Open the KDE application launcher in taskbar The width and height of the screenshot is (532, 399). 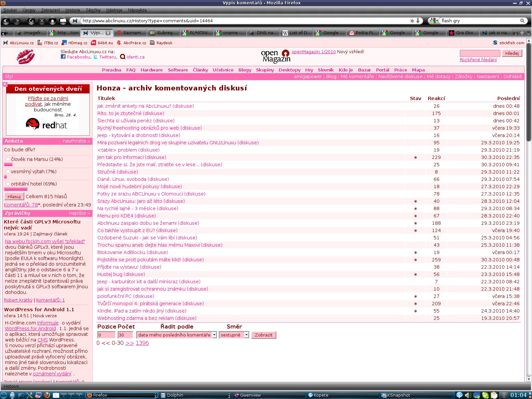4,395
